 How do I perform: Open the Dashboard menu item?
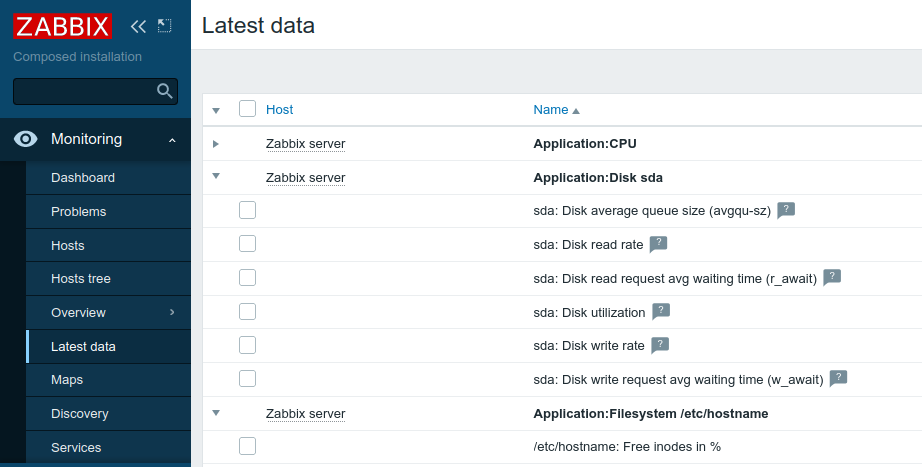pyautogui.click(x=83, y=178)
